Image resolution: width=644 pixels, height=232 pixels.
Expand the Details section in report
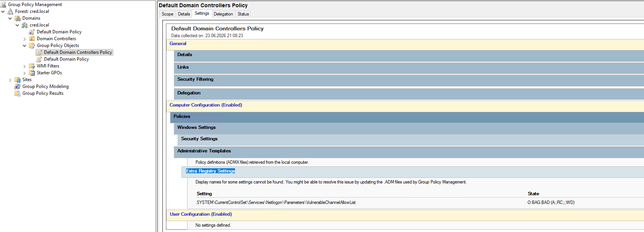(409, 56)
